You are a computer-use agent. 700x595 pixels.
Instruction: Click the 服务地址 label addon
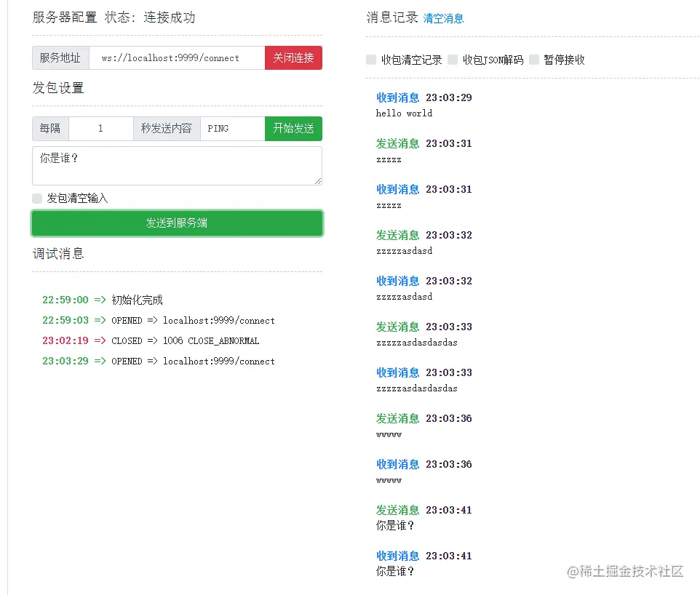[x=60, y=58]
